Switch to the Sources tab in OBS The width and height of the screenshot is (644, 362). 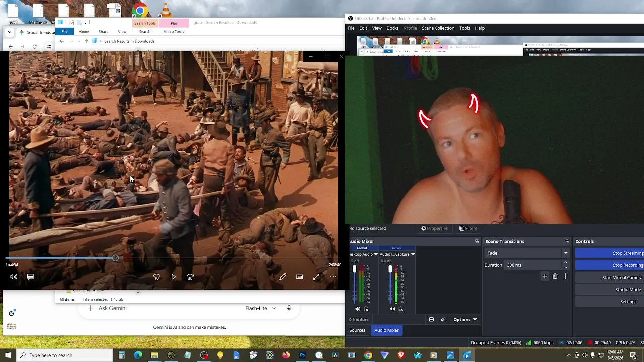357,330
